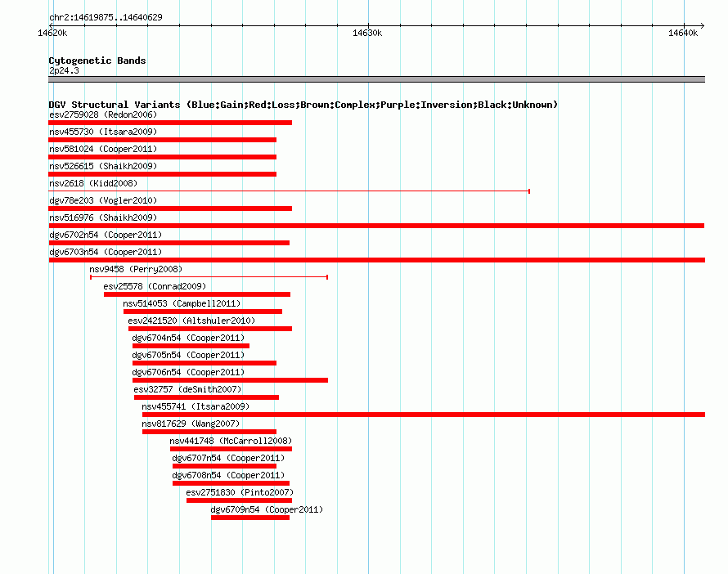The width and height of the screenshot is (728, 574).
Task: Click dgv6703n54 (Cooper2011) label
Action: pyautogui.click(x=106, y=252)
